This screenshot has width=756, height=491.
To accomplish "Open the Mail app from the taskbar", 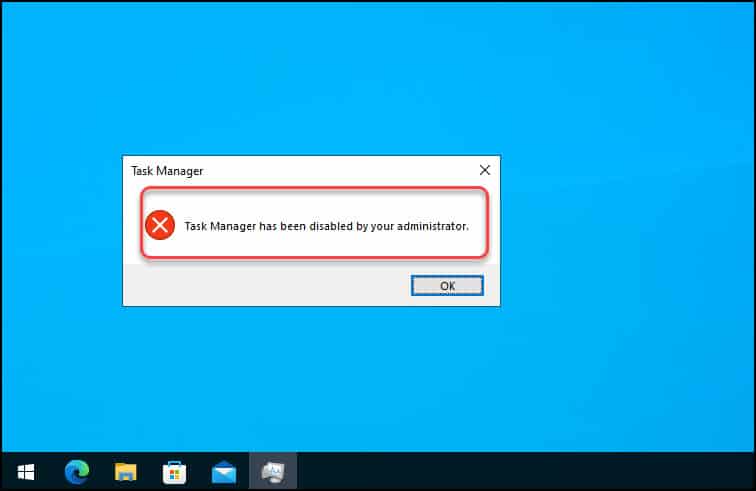I will click(x=224, y=472).
